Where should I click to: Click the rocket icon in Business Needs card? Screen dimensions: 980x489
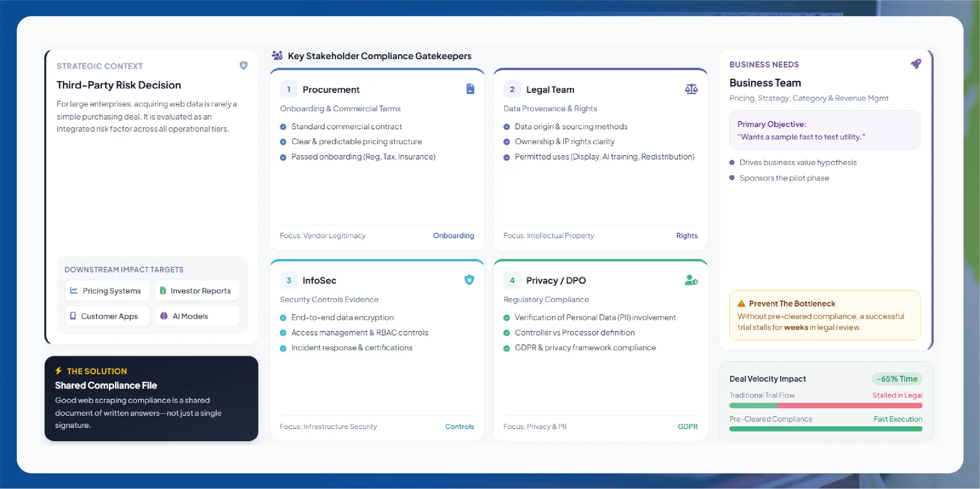[916, 63]
